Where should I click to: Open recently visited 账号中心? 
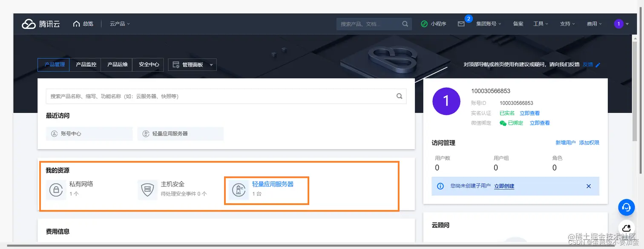89,133
